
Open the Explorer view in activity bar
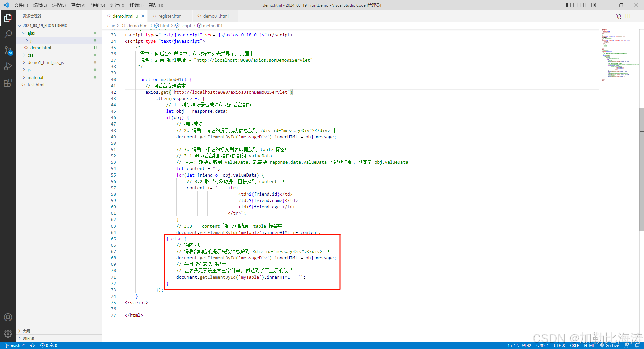click(8, 18)
